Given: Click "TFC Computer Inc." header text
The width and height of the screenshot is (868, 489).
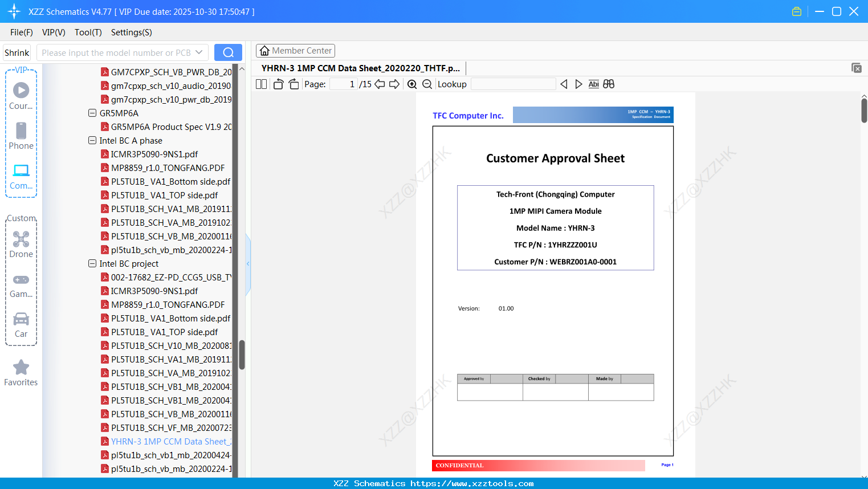Looking at the screenshot, I should (x=468, y=116).
